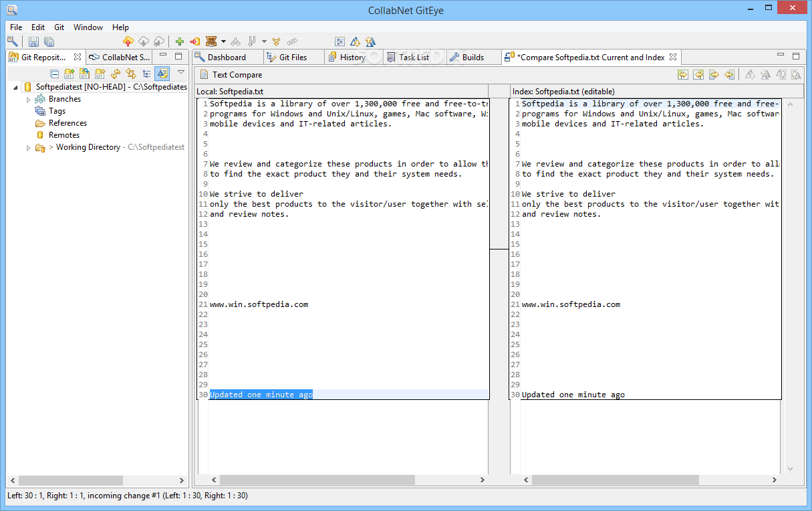Click Add existing local Git repository icon
Image resolution: width=812 pixels, height=511 pixels.
69,74
